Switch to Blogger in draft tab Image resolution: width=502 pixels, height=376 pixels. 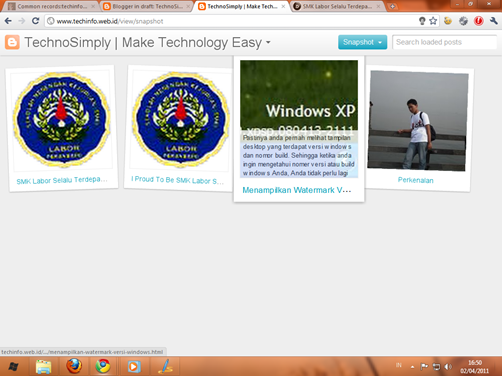click(x=147, y=6)
